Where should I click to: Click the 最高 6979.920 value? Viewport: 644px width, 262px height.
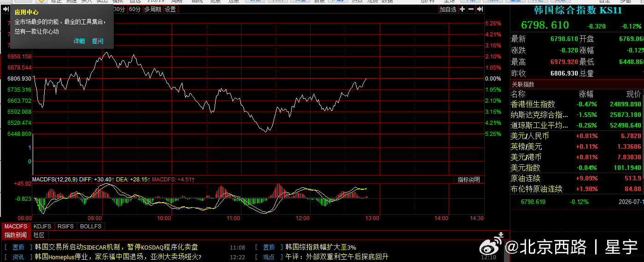pos(564,62)
